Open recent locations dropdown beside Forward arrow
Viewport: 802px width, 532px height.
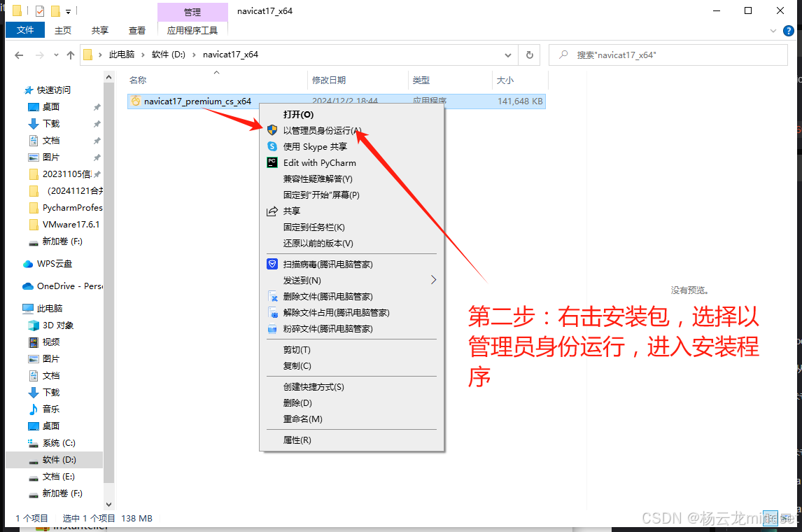[56, 55]
